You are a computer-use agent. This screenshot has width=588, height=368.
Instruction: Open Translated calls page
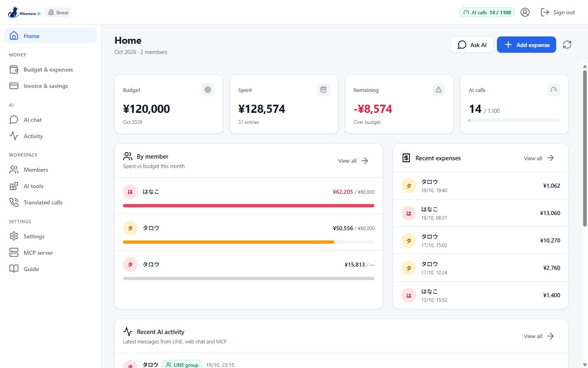[x=50, y=202]
